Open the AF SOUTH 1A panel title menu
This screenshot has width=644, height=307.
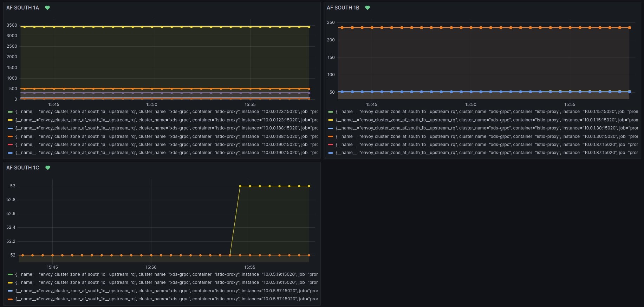(22, 8)
